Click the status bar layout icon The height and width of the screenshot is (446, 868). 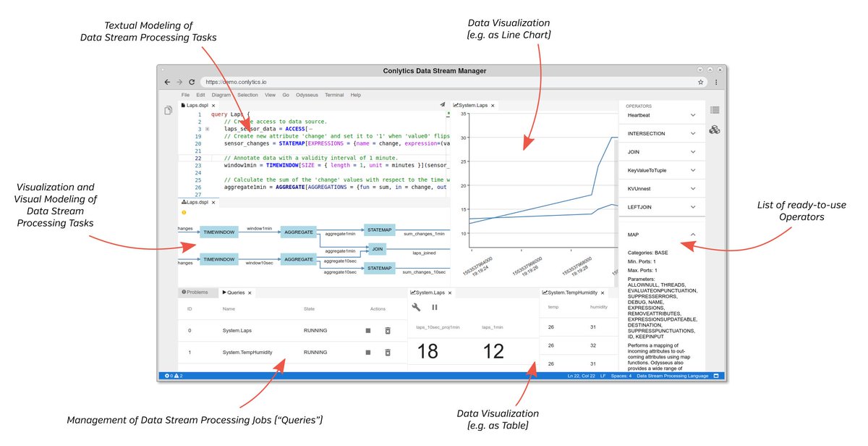click(x=716, y=376)
